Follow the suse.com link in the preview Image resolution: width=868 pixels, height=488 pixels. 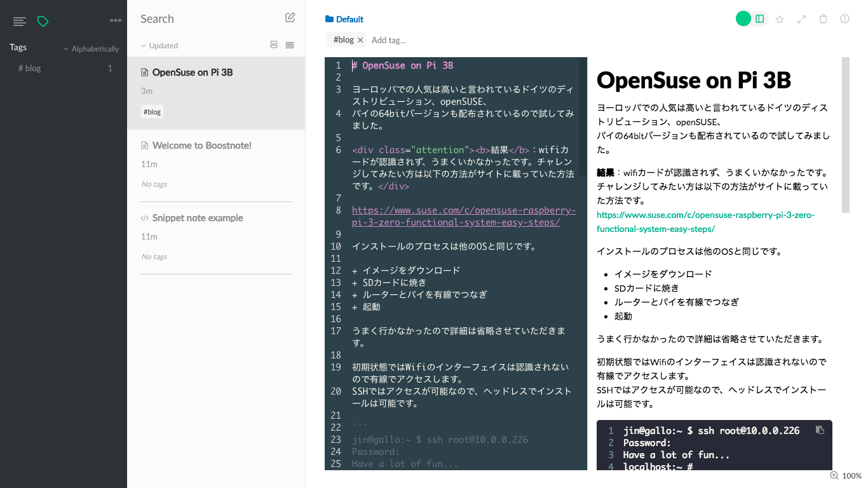pyautogui.click(x=705, y=222)
